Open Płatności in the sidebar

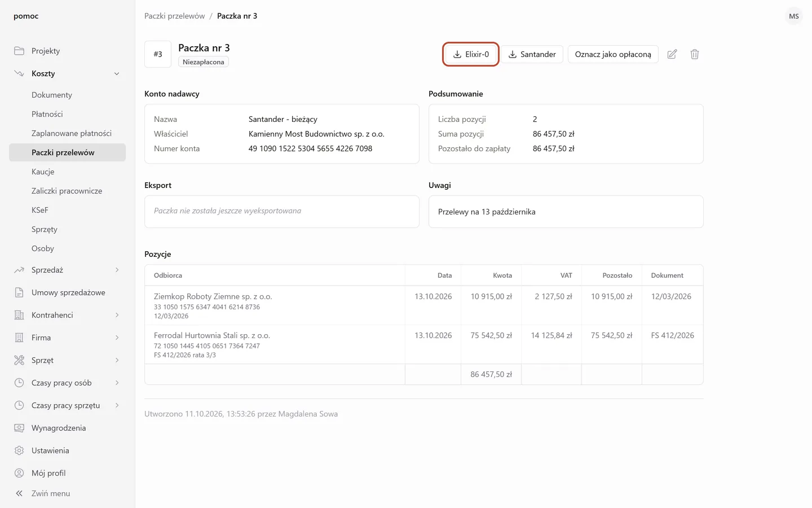pos(67,114)
